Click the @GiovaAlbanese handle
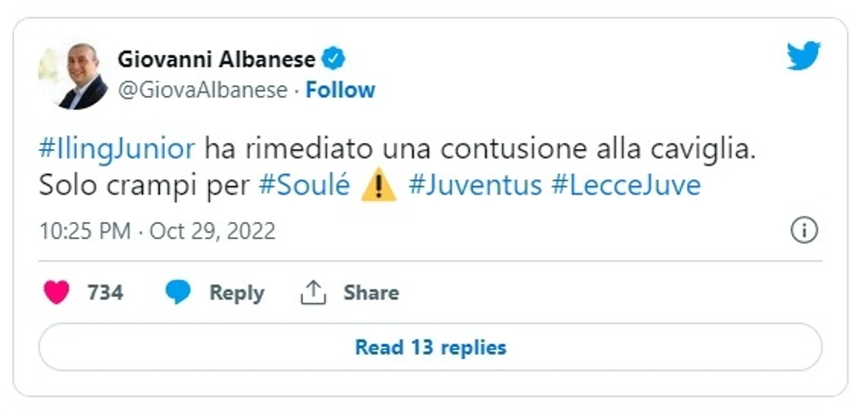This screenshot has width=868, height=412. coord(203,90)
